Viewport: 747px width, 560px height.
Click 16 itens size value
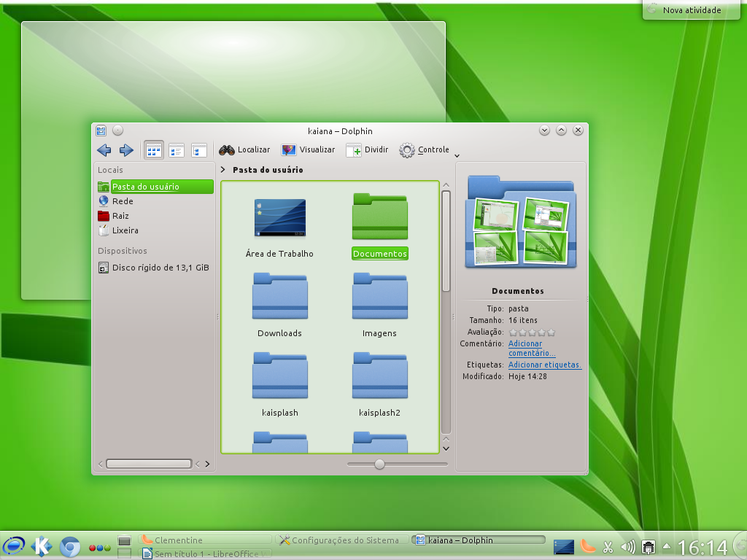522,321
